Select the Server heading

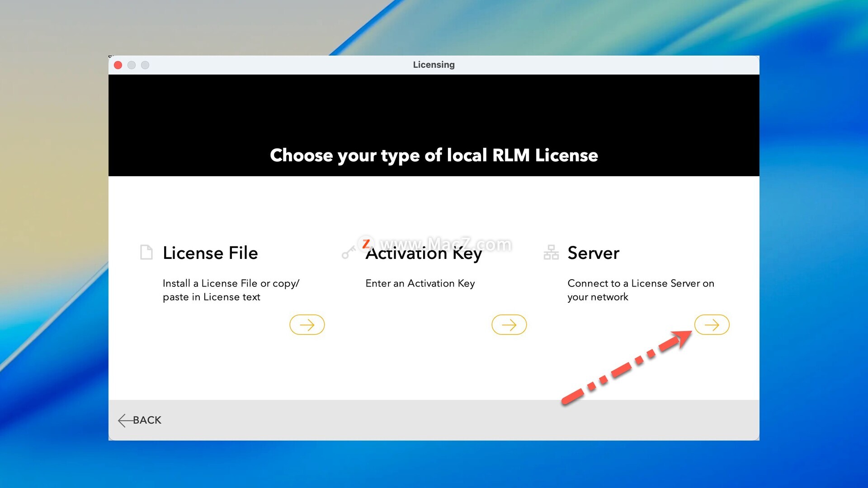(593, 253)
